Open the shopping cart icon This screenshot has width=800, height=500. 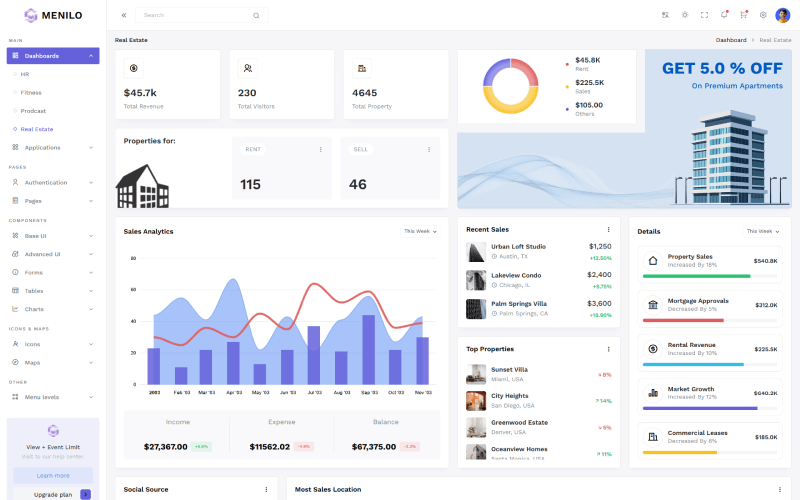click(743, 15)
